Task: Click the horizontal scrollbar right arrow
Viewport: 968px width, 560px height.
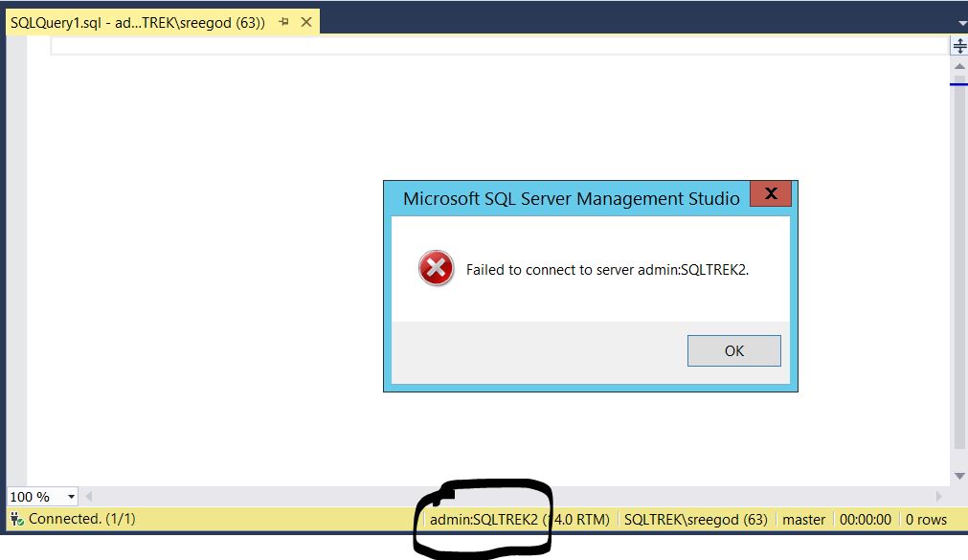Action: point(939,497)
